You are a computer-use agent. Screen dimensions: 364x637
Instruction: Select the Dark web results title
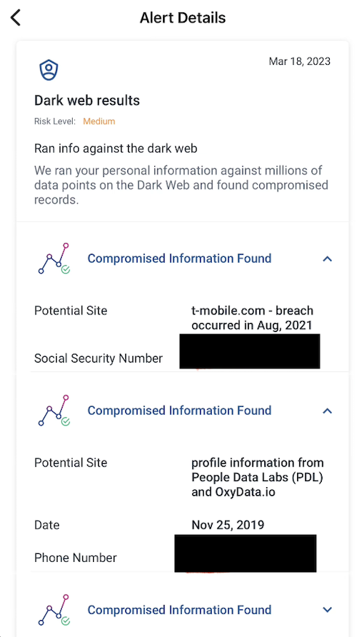click(87, 100)
